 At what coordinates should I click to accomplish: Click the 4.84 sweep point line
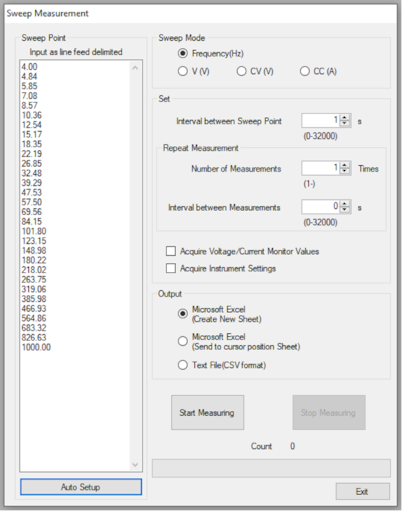click(29, 76)
